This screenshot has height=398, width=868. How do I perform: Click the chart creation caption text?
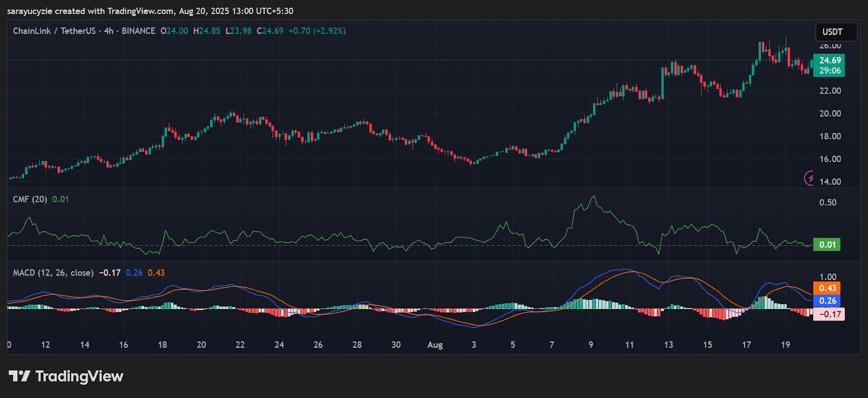[x=150, y=11]
